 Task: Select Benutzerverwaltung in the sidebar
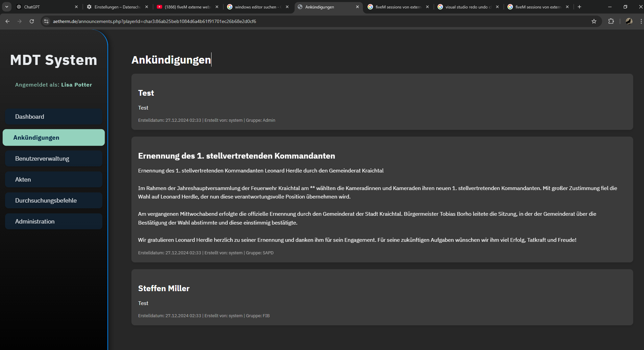coord(54,159)
